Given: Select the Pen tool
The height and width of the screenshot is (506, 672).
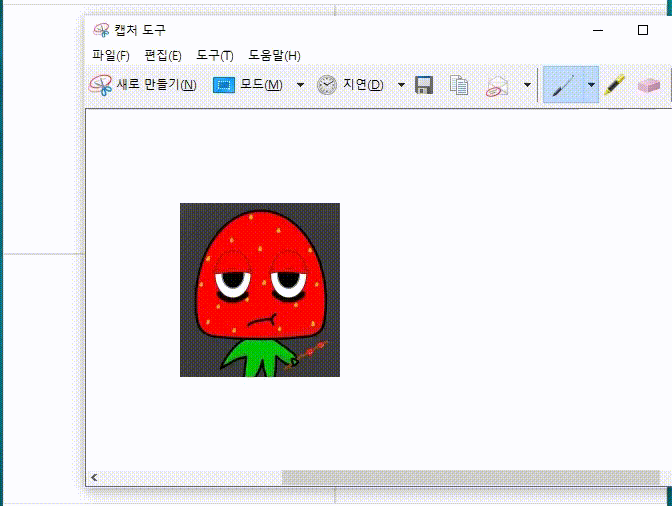Looking at the screenshot, I should click(x=563, y=85).
